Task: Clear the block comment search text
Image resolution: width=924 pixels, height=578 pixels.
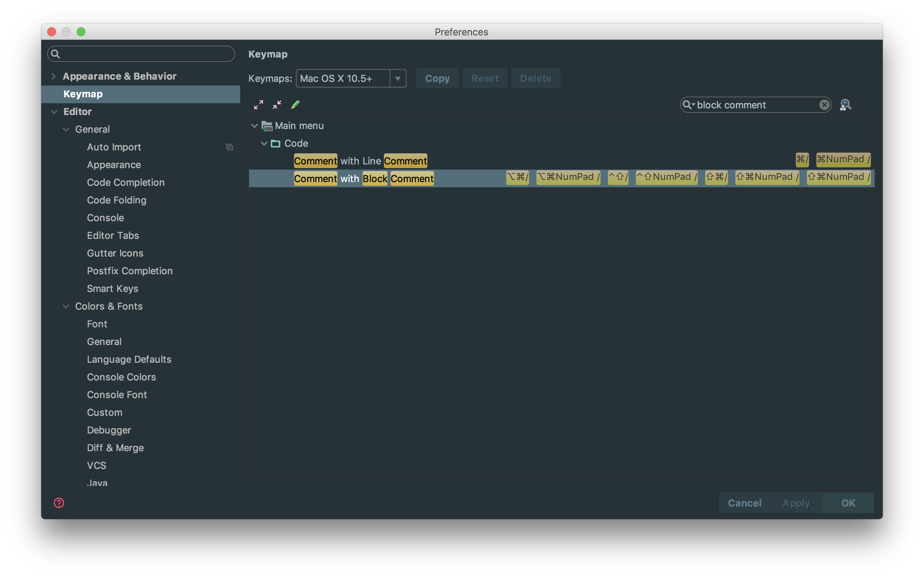Action: (824, 105)
